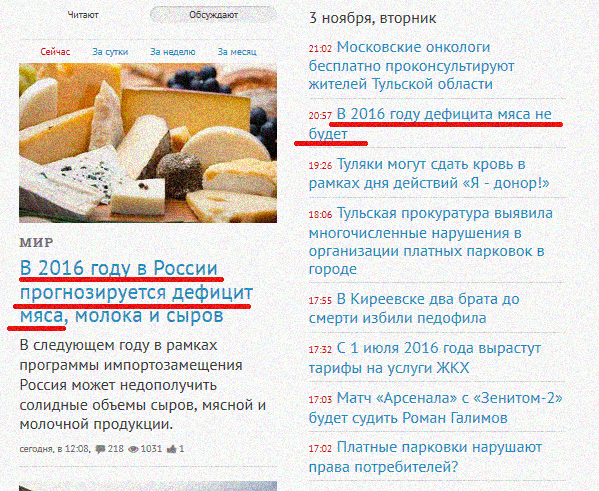This screenshot has width=599, height=491.
Task: Switch to the Обсуждают tab
Action: pos(214,15)
